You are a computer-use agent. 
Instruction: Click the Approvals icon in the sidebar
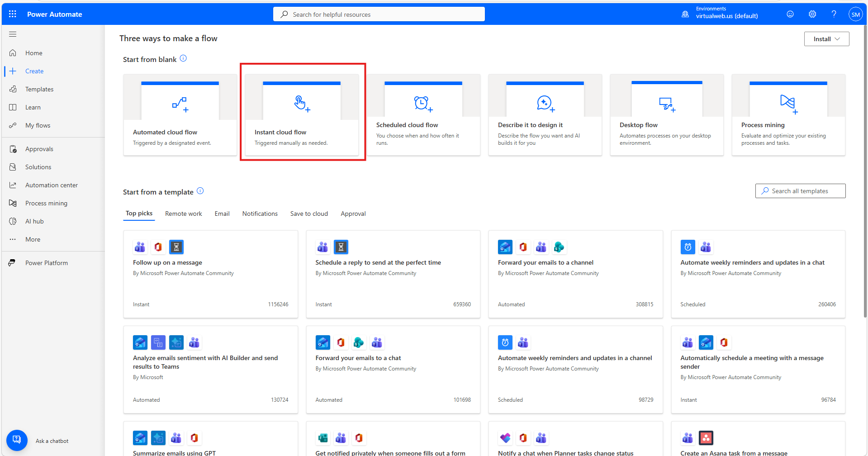[13, 149]
